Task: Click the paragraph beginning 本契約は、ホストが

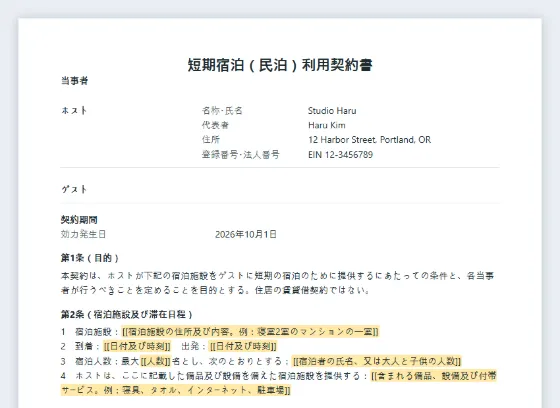Action: click(278, 283)
